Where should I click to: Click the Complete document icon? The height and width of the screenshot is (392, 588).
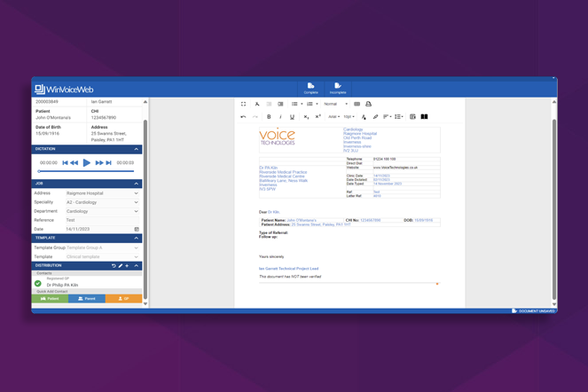(310, 87)
